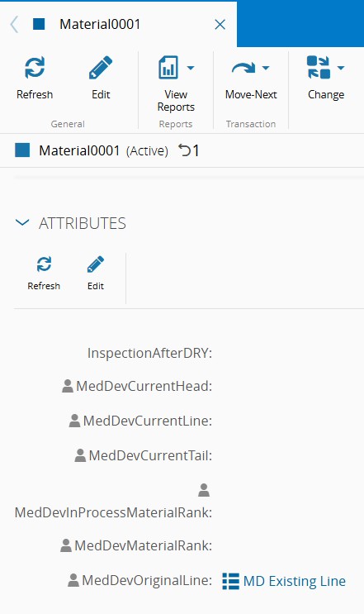Click the list icon beside MD Existing Line
The height and width of the screenshot is (614, 364).
(x=230, y=581)
